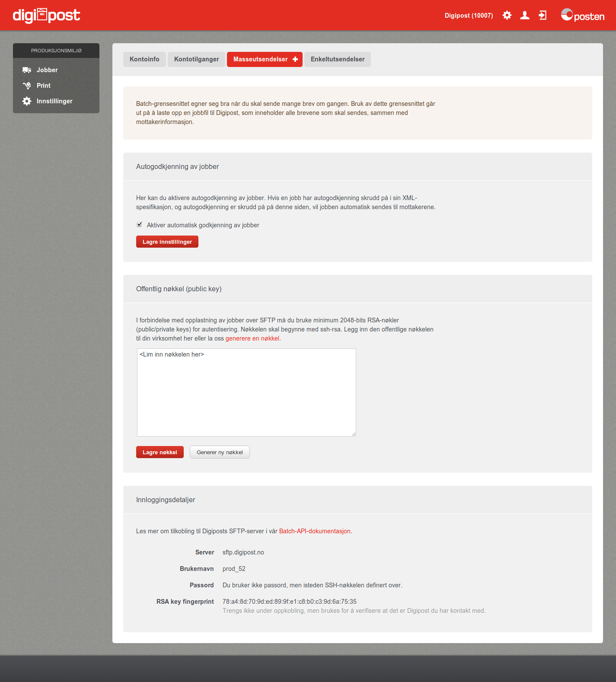Follow the generere en nøkkel link

pyautogui.click(x=252, y=338)
